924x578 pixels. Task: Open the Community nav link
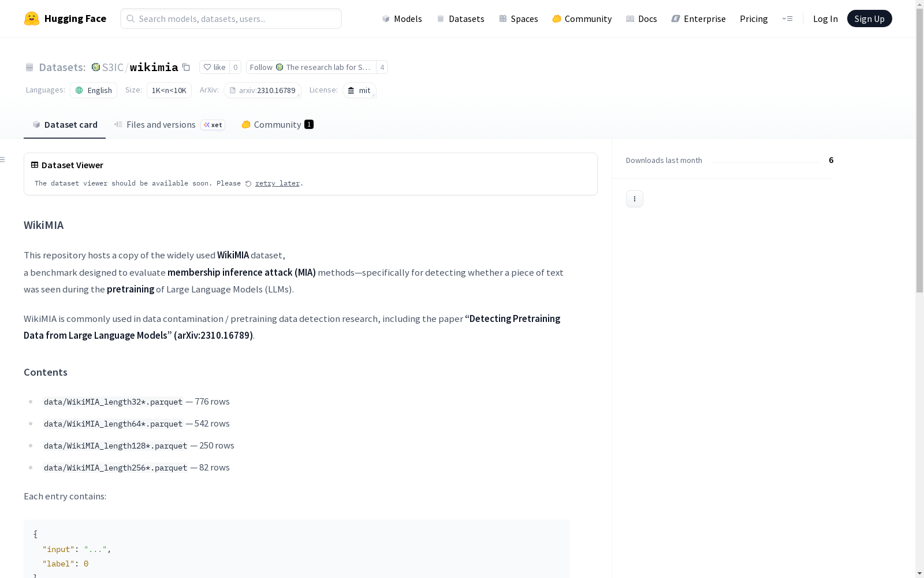[582, 18]
